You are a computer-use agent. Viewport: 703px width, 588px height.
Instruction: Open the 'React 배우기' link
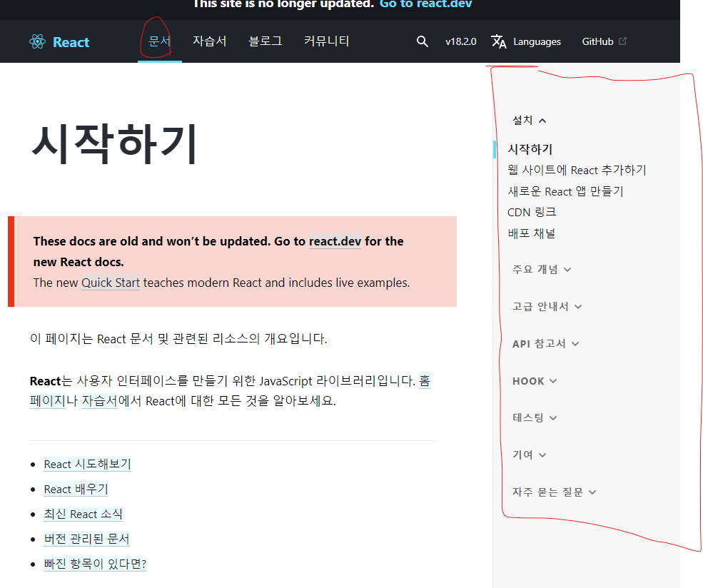coord(76,489)
